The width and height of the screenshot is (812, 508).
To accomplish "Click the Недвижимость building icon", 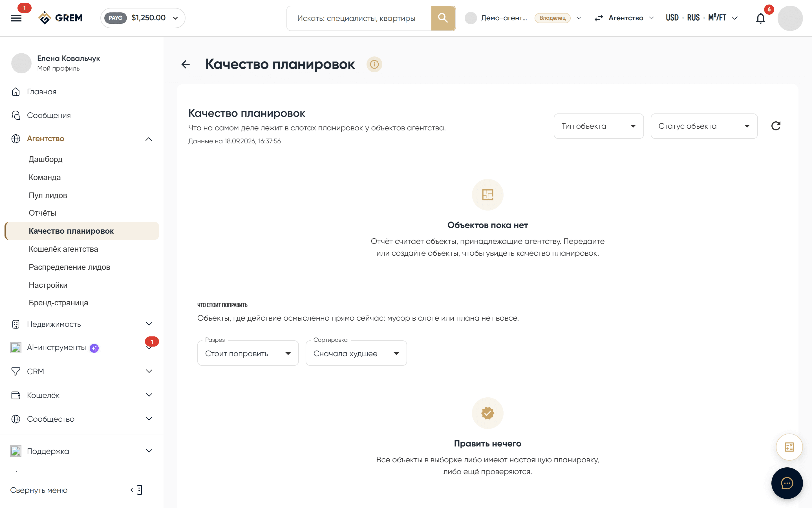I will 16,324.
